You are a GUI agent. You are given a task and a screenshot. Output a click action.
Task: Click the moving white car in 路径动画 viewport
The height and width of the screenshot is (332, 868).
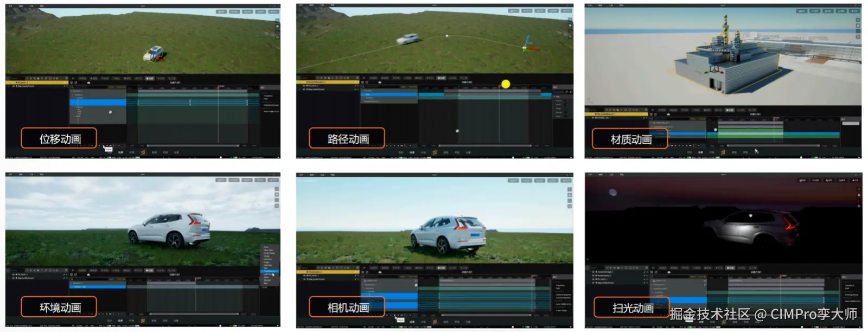pyautogui.click(x=407, y=39)
